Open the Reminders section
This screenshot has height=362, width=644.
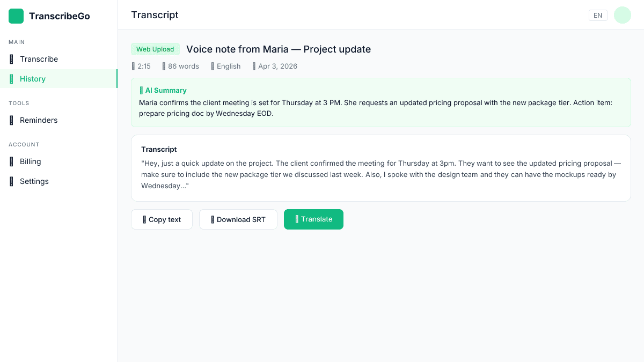(x=39, y=120)
